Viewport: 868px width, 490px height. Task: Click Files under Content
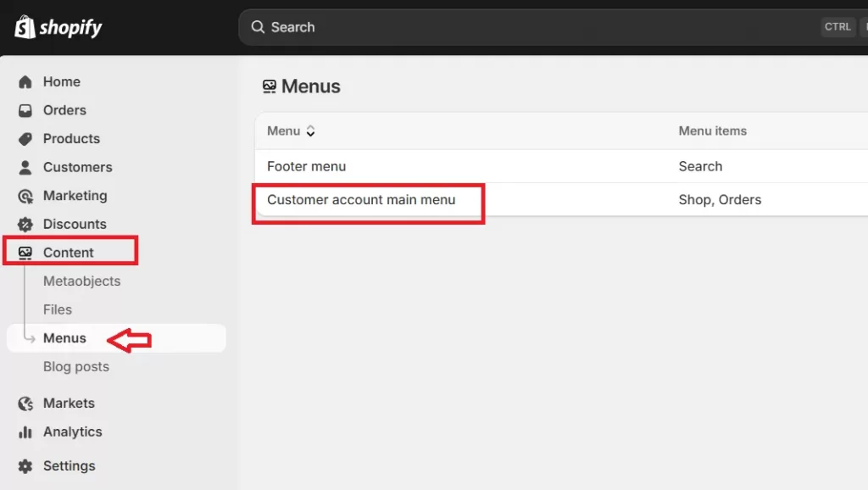click(57, 309)
